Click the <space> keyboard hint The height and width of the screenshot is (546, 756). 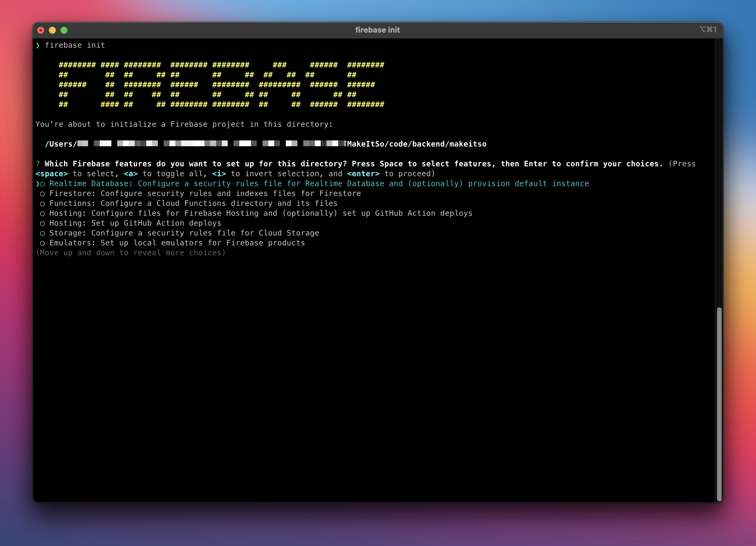[52, 173]
